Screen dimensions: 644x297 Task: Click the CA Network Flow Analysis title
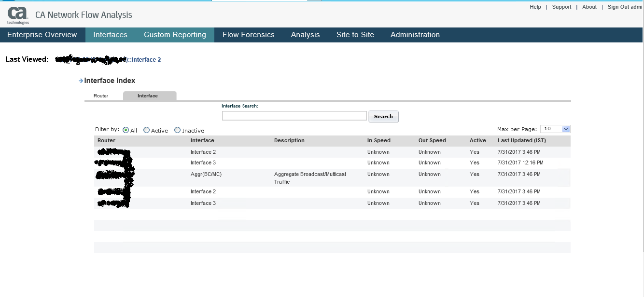[84, 15]
